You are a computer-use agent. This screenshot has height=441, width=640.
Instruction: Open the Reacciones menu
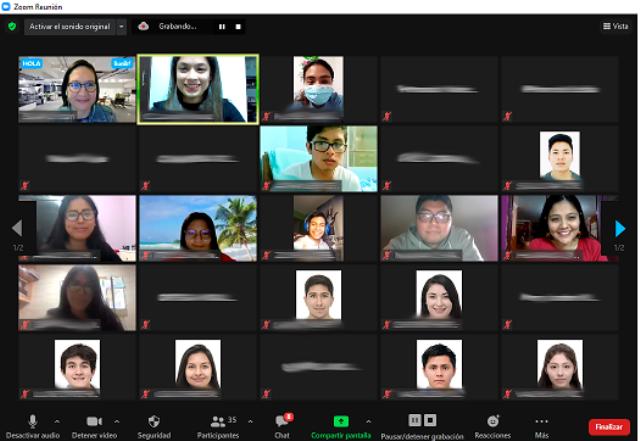click(492, 421)
